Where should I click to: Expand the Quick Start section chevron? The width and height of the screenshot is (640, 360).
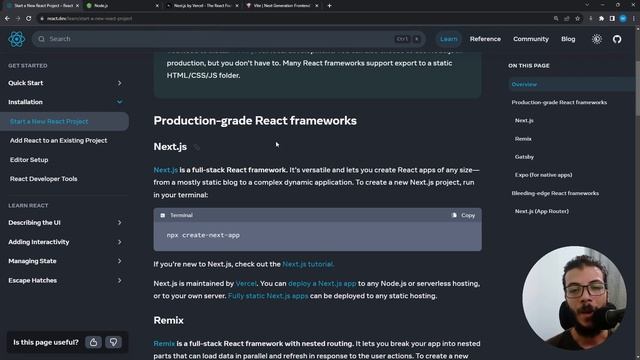point(120,83)
